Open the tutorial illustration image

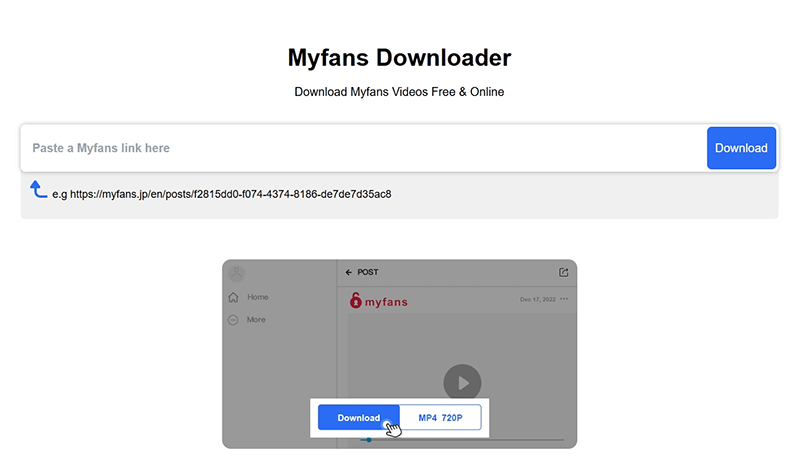(x=399, y=354)
